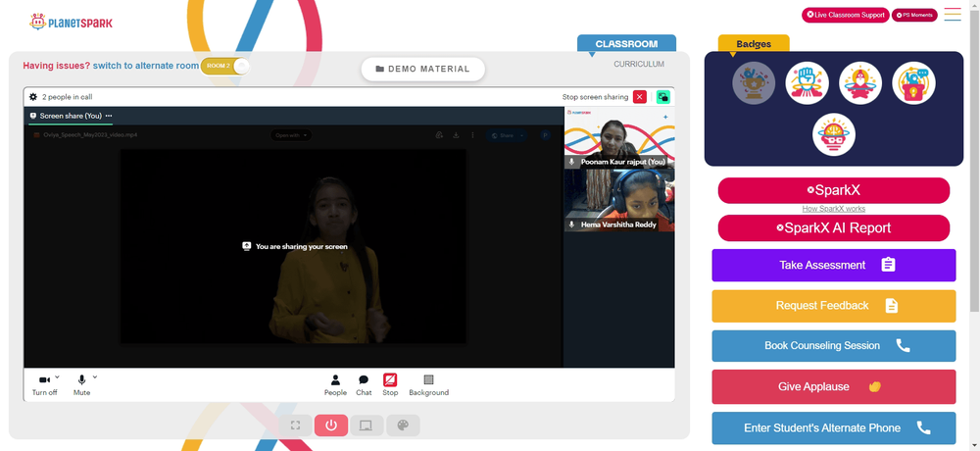
Task: Open PS Moments
Action: click(x=914, y=15)
